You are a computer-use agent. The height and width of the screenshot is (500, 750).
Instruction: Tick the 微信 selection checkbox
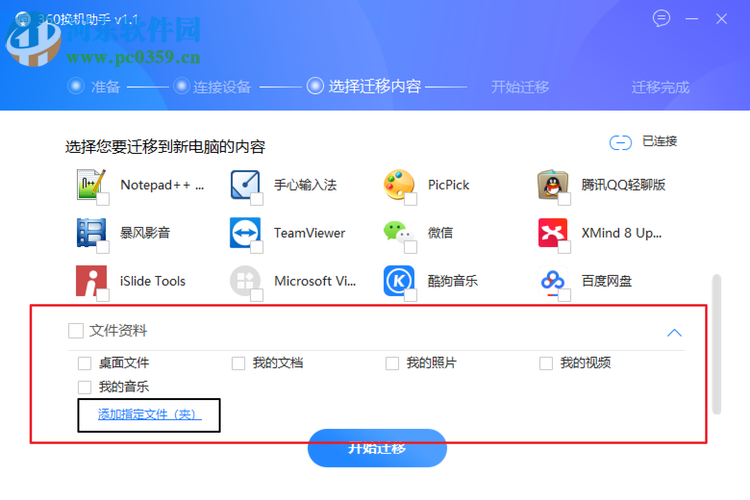[x=410, y=247]
